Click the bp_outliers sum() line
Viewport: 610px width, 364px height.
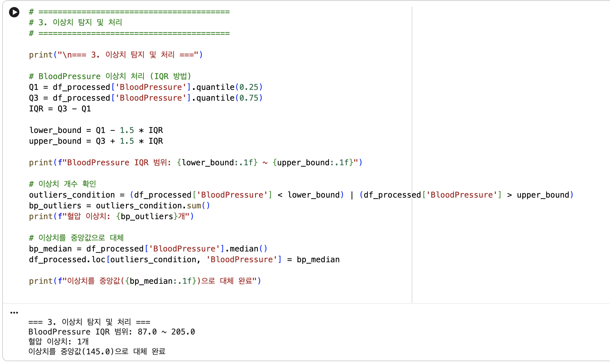coord(119,206)
